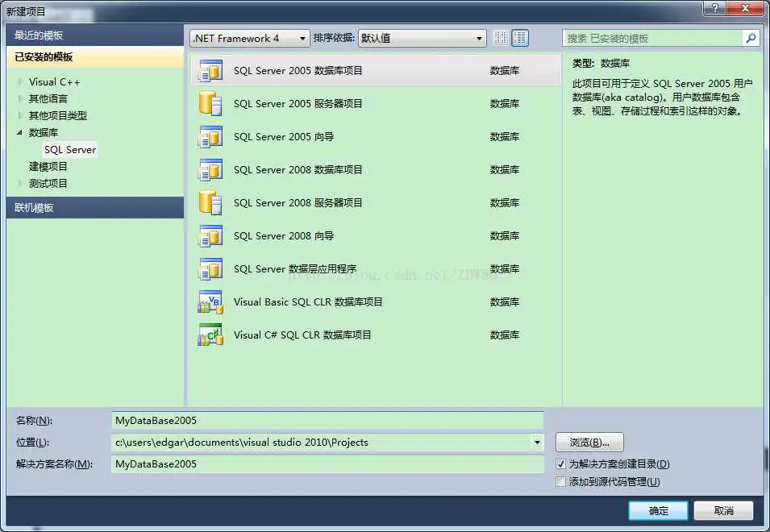770x532 pixels.
Task: Switch to medium icons list view
Action: pos(520,38)
